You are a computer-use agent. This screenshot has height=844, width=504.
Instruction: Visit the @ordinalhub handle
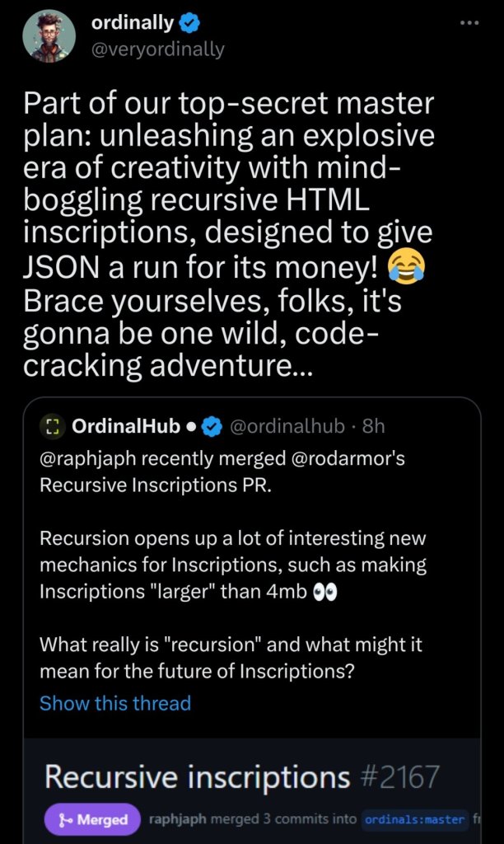point(286,427)
